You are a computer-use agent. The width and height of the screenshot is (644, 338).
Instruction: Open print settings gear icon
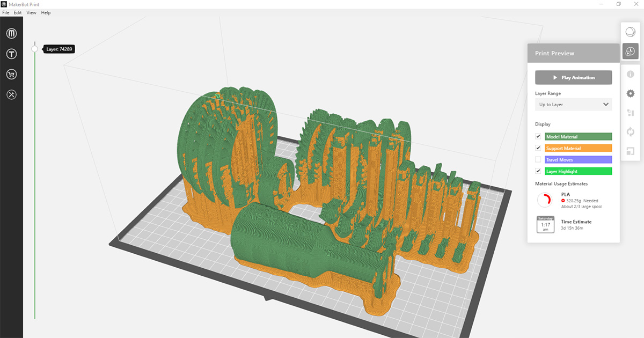coord(631,93)
